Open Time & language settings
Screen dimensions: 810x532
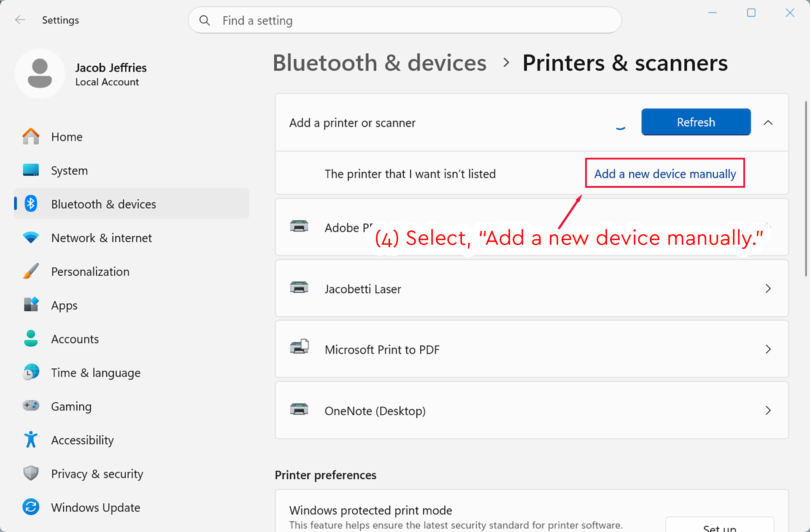tap(132, 373)
